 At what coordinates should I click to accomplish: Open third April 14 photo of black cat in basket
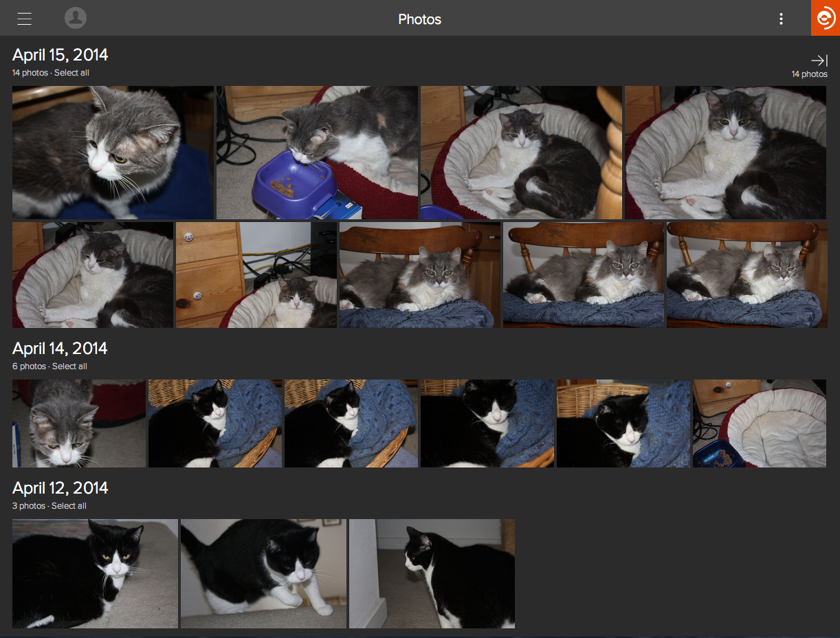(351, 423)
